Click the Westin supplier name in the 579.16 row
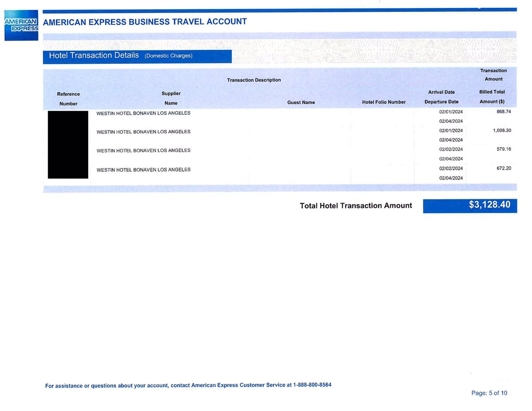 click(143, 150)
